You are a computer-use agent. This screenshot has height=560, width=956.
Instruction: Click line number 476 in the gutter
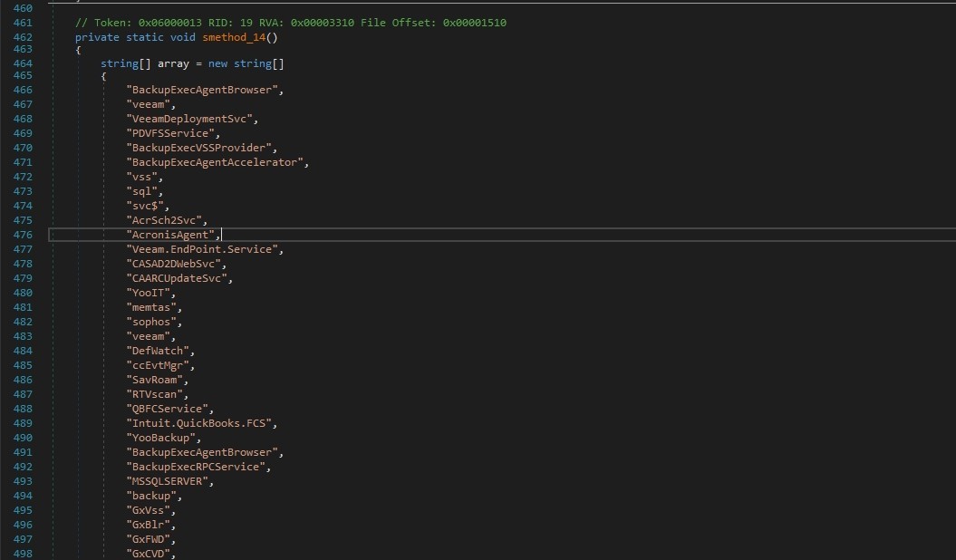23,235
